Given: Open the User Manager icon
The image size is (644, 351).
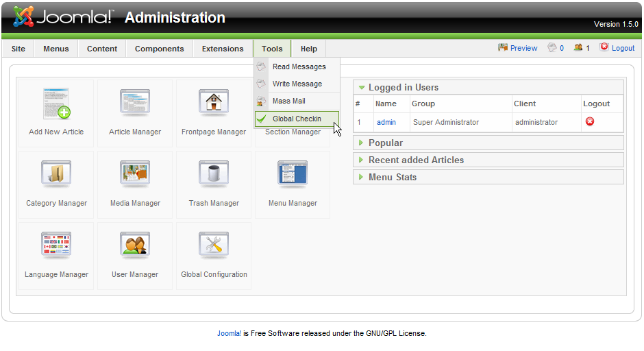Looking at the screenshot, I should [135, 245].
